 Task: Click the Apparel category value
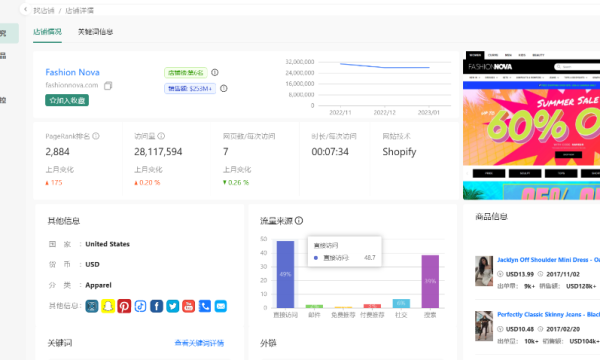point(98,285)
